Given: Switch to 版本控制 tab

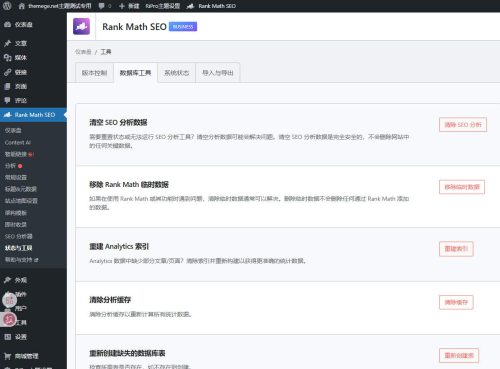Looking at the screenshot, I should coord(94,73).
